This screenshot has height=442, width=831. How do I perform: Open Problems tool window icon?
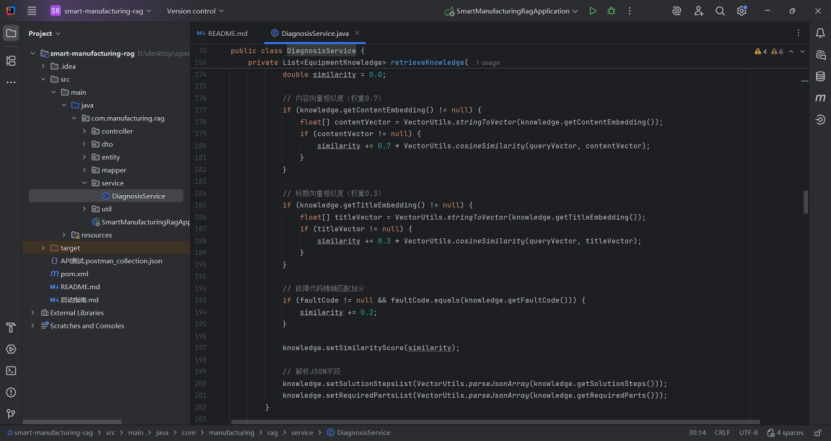coord(11,393)
